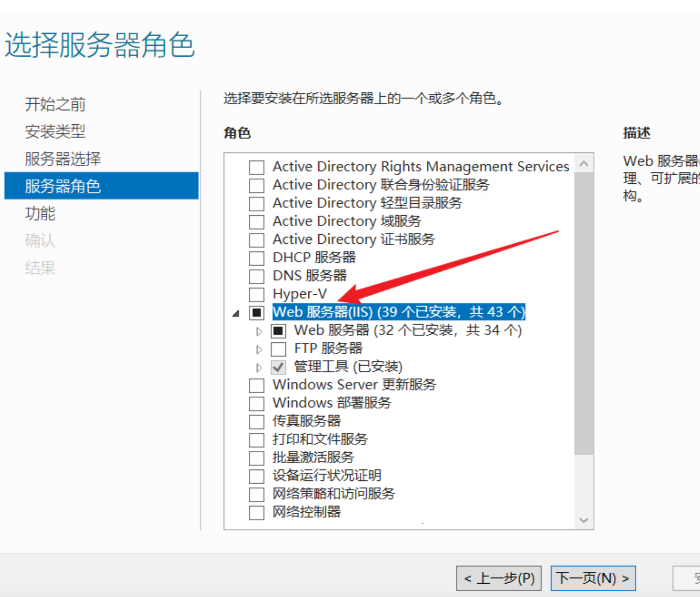The image size is (700, 597).
Task: Check Active Directory Rights Management Services checkbox
Action: tap(256, 167)
